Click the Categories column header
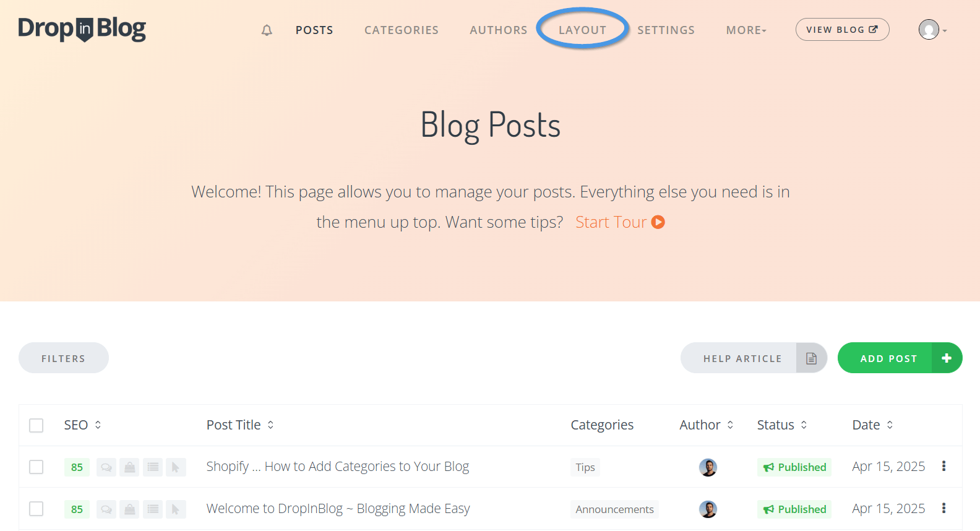Screen dimensions: 980x531 (x=602, y=425)
